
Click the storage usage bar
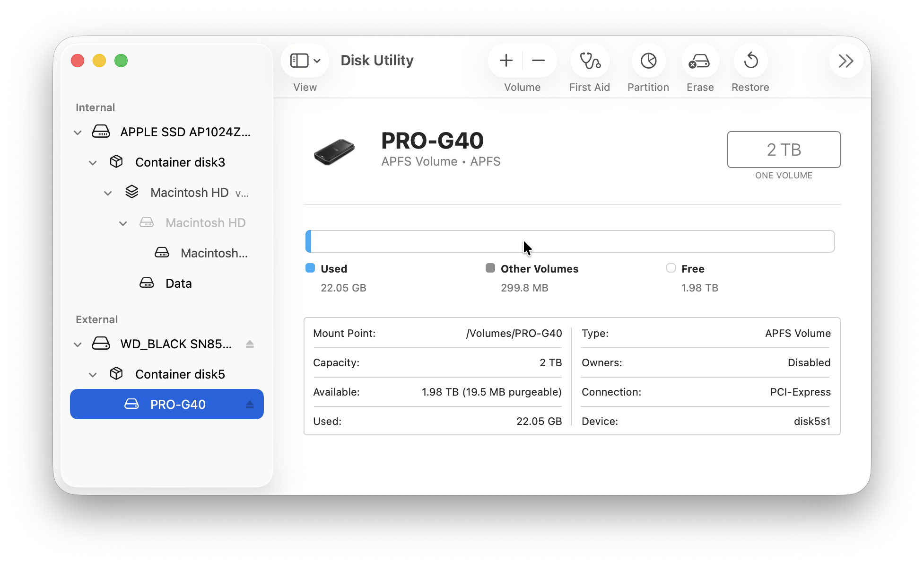click(x=570, y=241)
